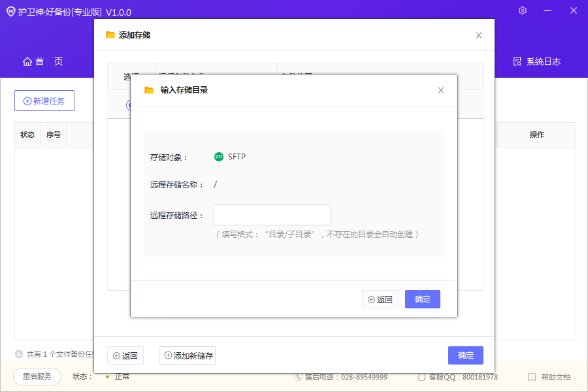Click 返回 in 输入存储目录 dialog

point(380,299)
